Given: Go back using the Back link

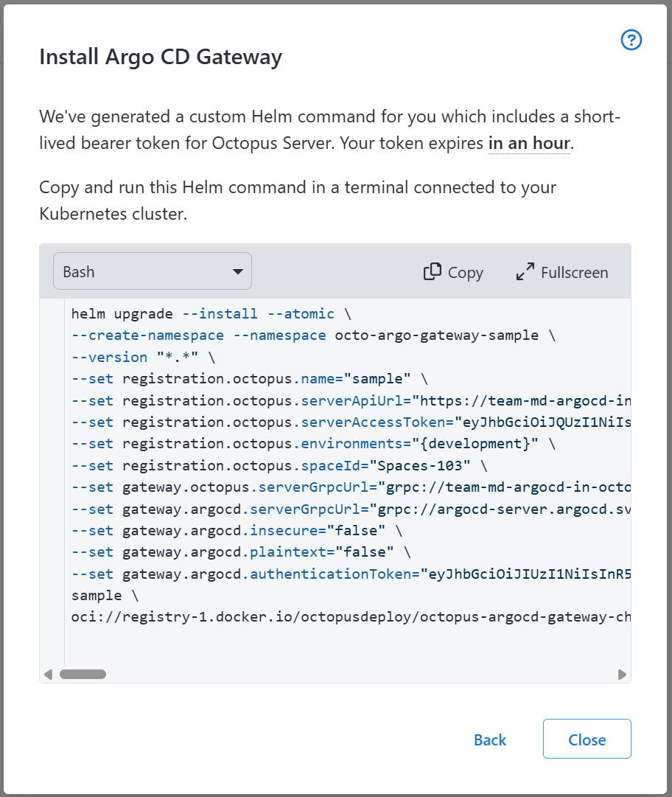Looking at the screenshot, I should pos(490,739).
